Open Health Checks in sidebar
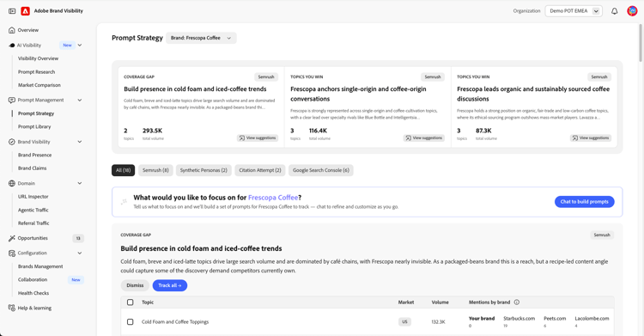 click(x=33, y=293)
